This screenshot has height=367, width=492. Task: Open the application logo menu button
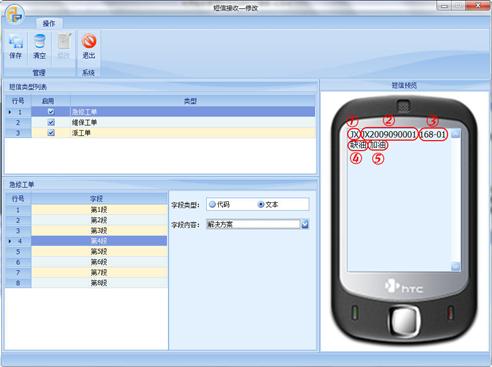[x=14, y=14]
